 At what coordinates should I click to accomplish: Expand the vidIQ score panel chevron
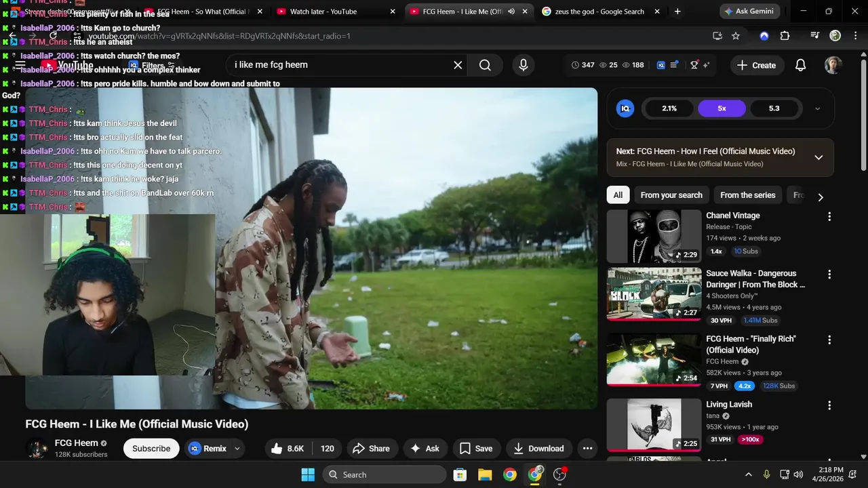coord(817,108)
